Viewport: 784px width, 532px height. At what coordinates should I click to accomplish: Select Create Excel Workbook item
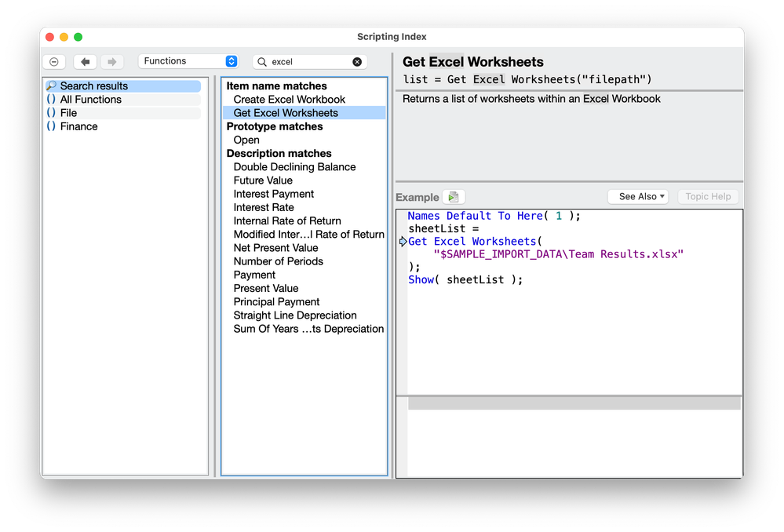tap(304, 100)
